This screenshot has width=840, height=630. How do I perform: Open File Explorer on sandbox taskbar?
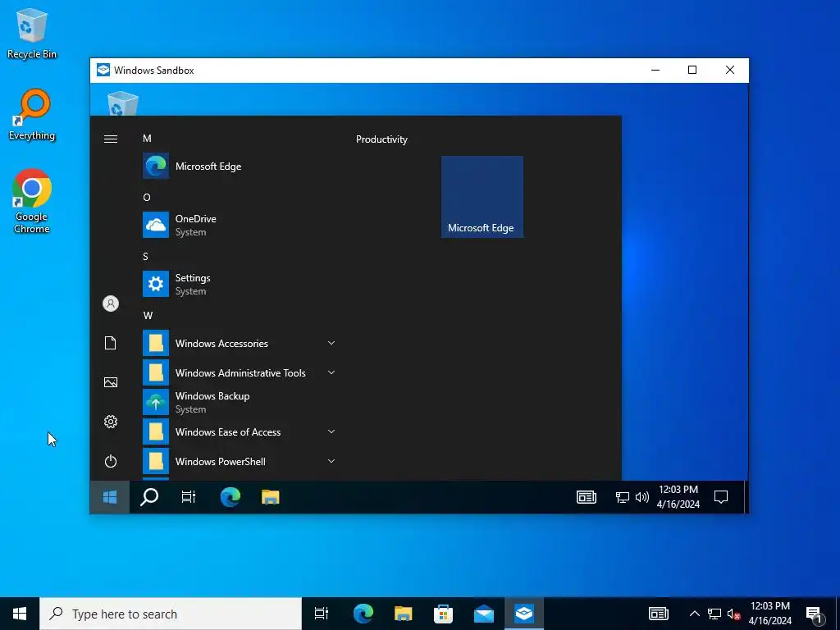pos(271,497)
